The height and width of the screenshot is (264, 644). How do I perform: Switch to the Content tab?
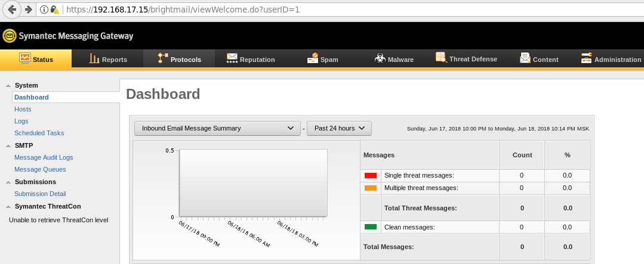538,58
